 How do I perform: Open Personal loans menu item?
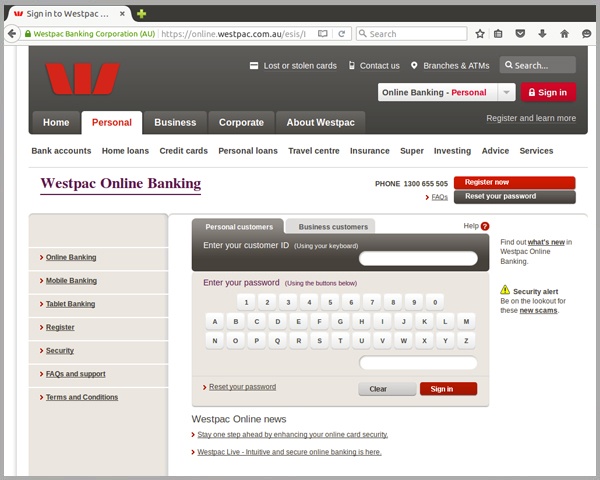(248, 151)
